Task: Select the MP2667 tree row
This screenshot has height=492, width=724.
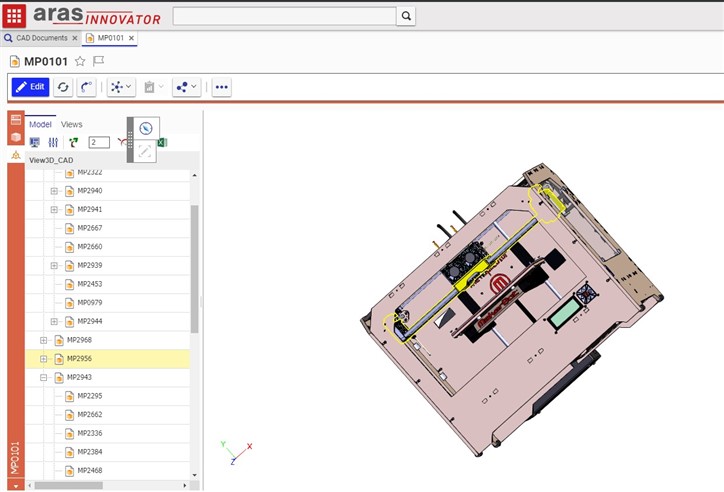Action: point(107,228)
